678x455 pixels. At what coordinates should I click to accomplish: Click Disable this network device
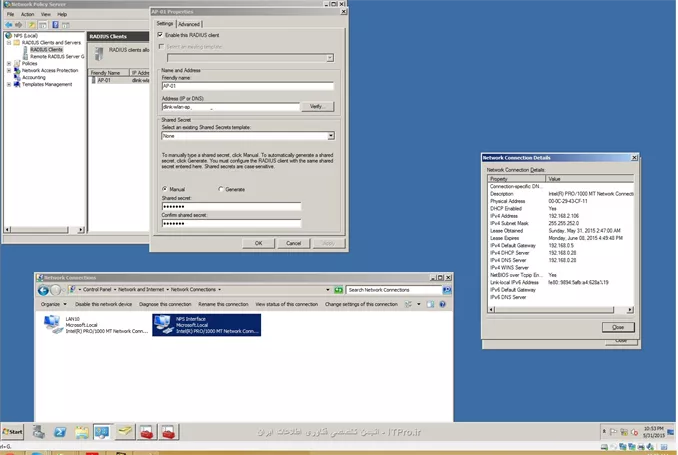(x=103, y=304)
